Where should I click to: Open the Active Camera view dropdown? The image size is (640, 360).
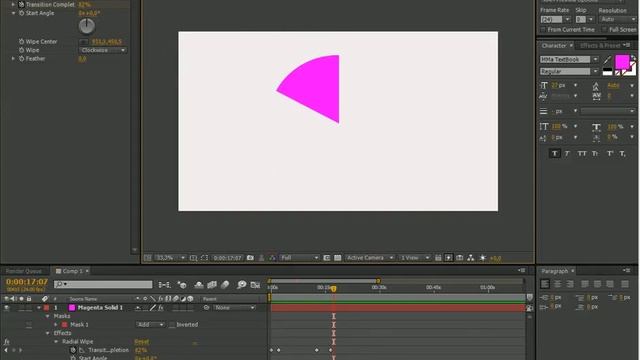click(x=369, y=258)
